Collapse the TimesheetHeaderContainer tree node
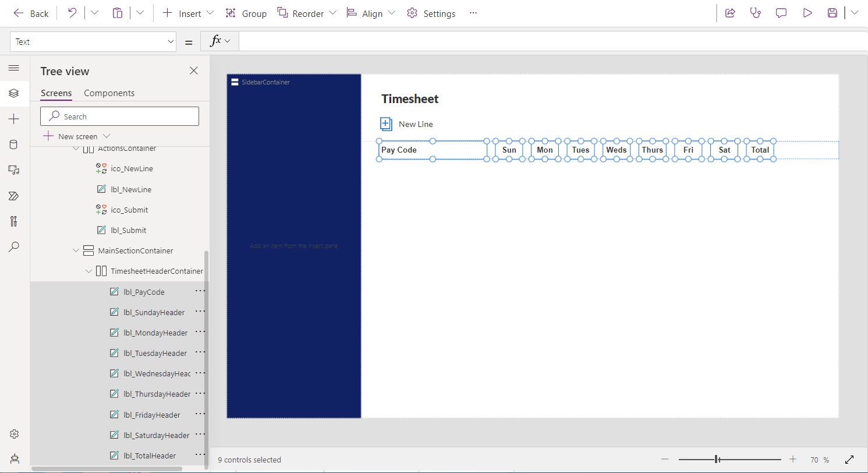Viewport: 868px width, 473px height. point(88,271)
